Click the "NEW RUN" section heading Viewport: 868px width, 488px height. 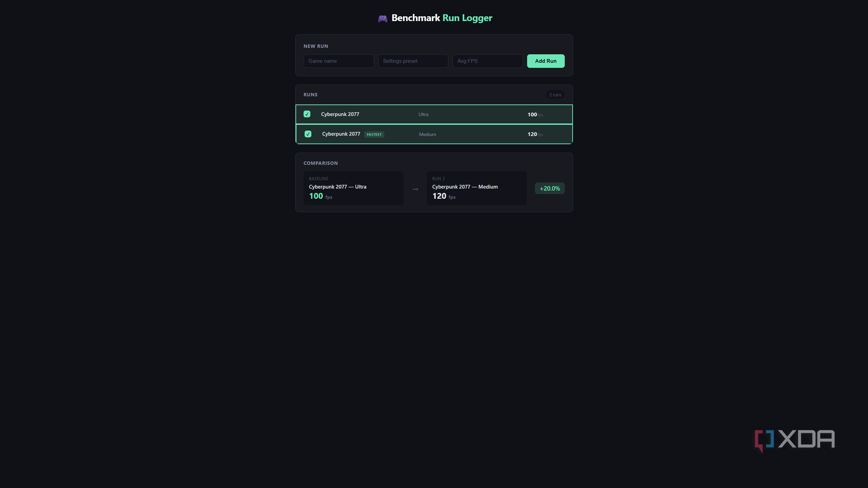(316, 46)
